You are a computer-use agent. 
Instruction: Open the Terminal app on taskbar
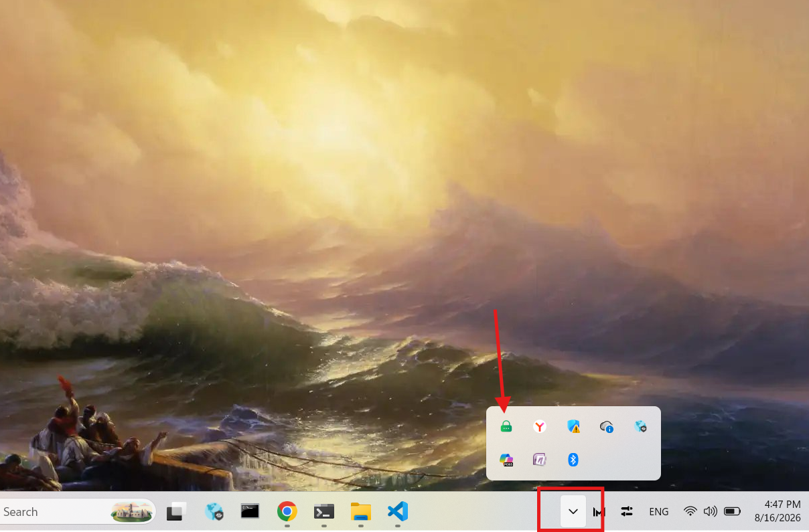coord(324,512)
